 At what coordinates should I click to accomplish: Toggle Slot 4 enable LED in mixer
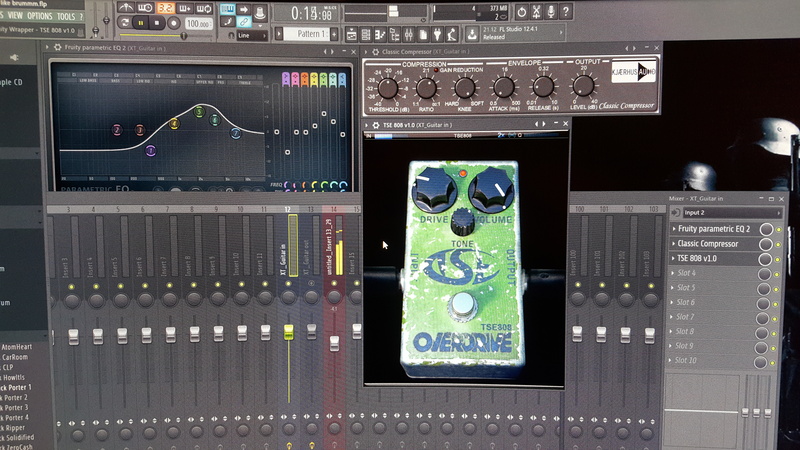(777, 274)
